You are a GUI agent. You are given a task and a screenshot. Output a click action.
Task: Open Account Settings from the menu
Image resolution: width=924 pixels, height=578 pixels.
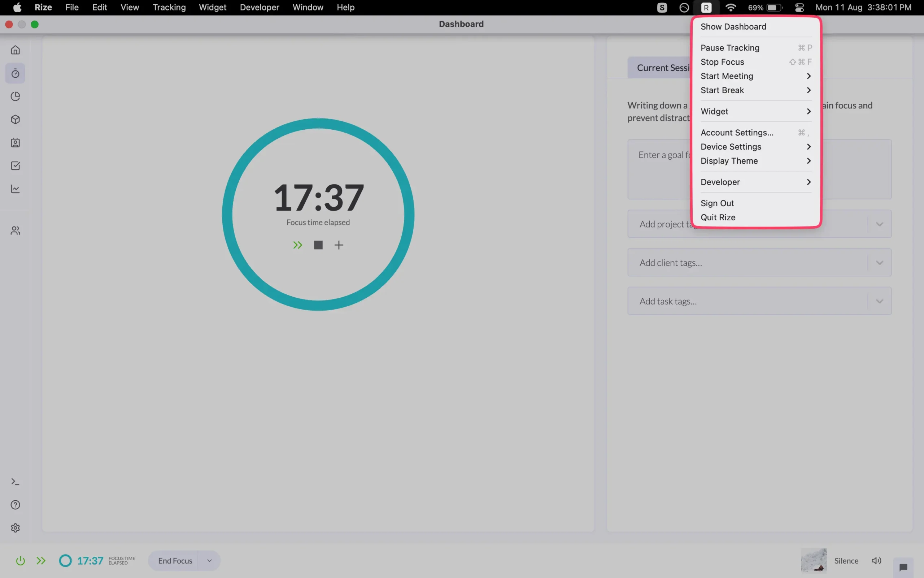[756, 133]
